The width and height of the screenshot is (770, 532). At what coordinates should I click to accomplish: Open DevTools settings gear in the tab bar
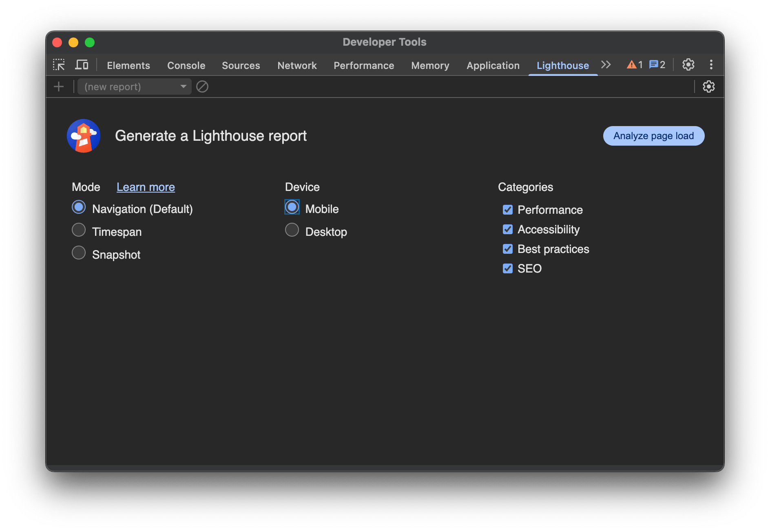click(x=688, y=65)
